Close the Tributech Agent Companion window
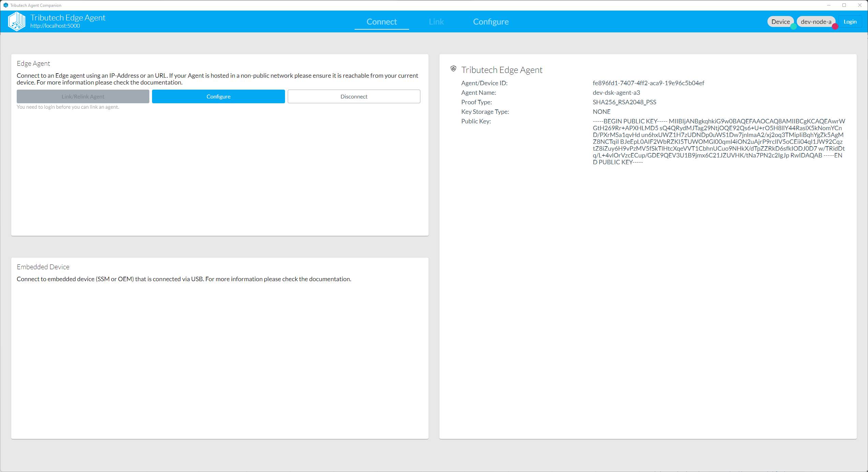This screenshot has height=472, width=868. pyautogui.click(x=860, y=5)
